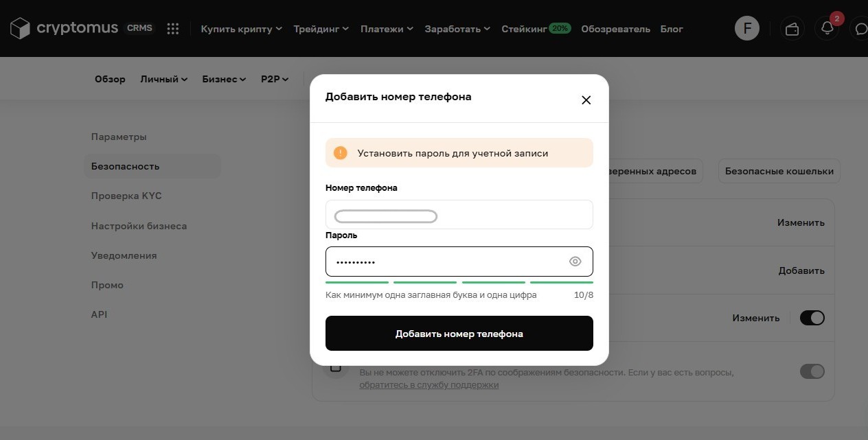Click the Номер телефона input field
Image resolution: width=868 pixels, height=440 pixels.
pyautogui.click(x=459, y=215)
